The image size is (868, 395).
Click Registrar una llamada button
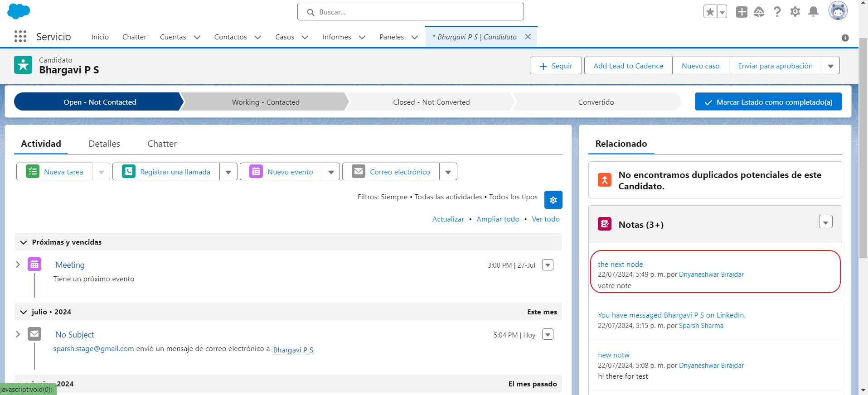pos(166,172)
